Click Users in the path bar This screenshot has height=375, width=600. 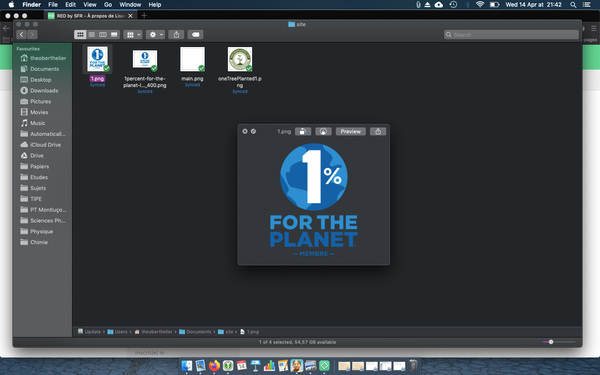pyautogui.click(x=117, y=332)
